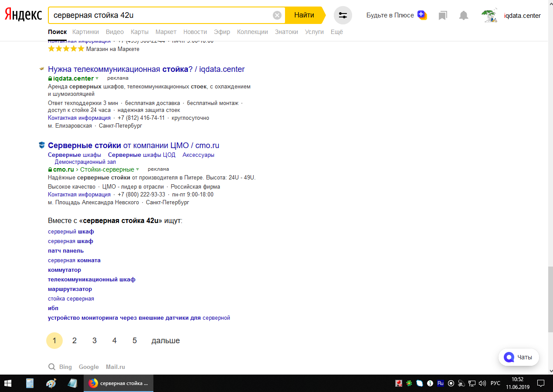This screenshot has height=392, width=553.
Task: Search the query on Mail.ru
Action: [x=115, y=367]
